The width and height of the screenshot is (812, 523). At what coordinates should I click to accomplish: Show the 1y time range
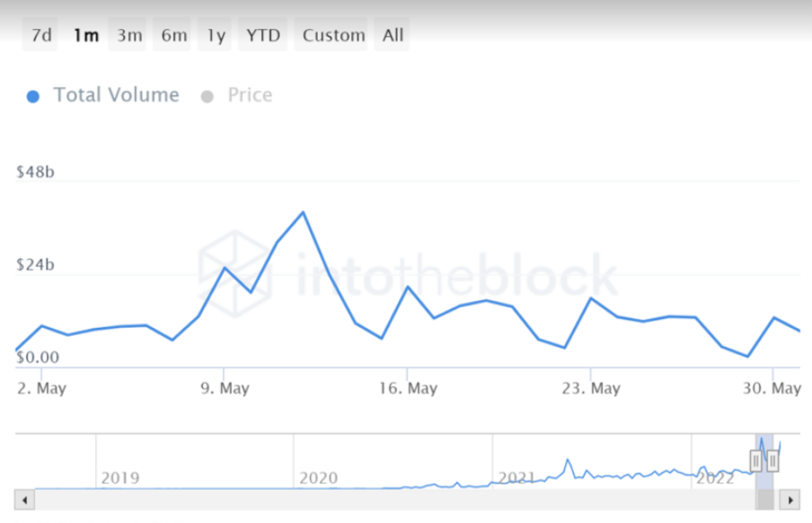pos(216,36)
